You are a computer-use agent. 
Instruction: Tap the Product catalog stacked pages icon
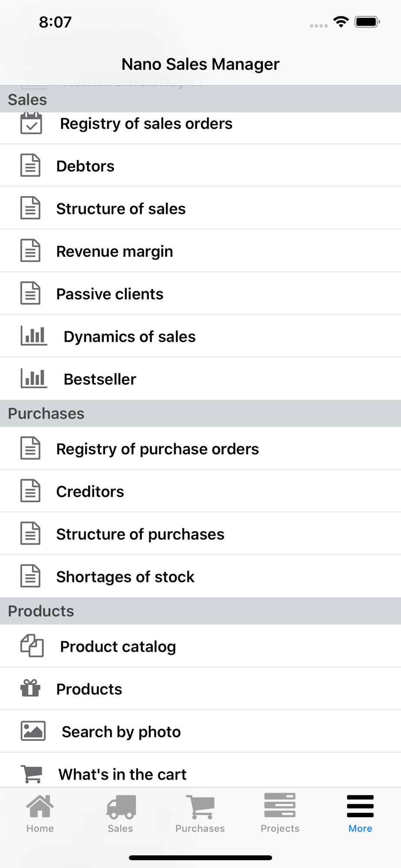pos(32,646)
